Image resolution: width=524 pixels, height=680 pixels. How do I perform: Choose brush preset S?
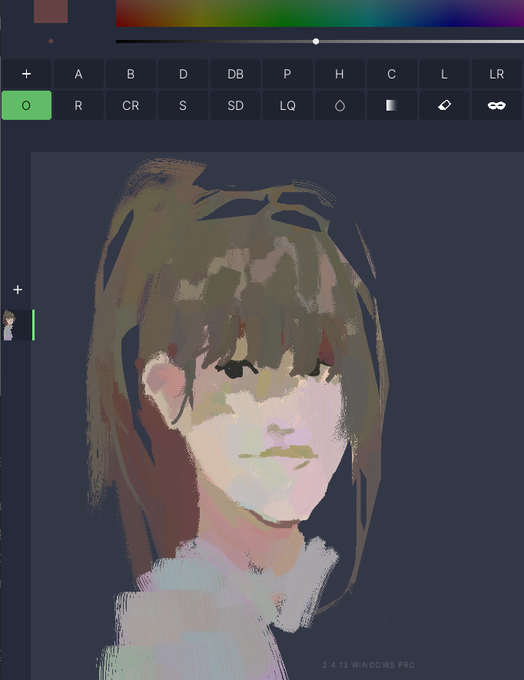click(x=183, y=105)
